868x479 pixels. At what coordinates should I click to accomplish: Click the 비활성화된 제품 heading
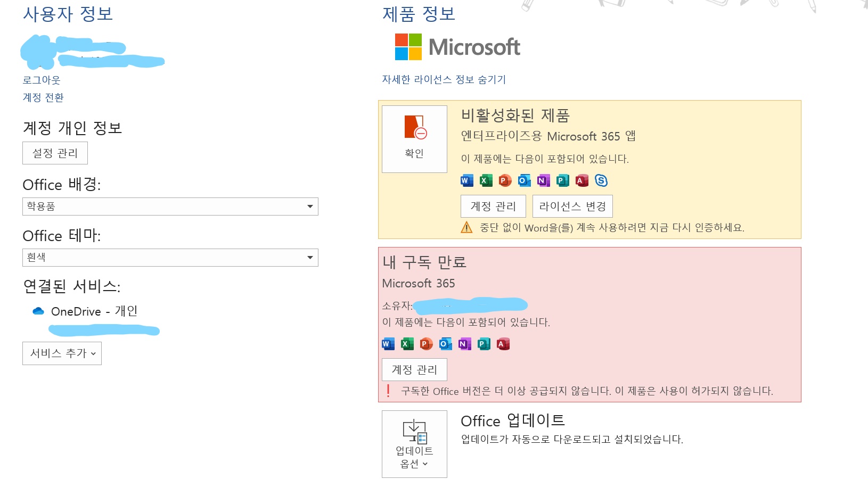[515, 115]
